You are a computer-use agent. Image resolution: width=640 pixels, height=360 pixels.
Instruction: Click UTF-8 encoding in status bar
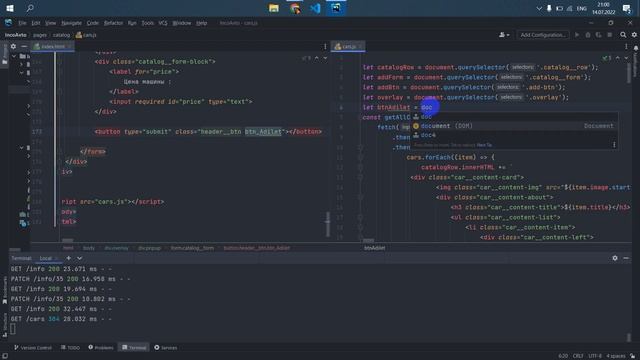pyautogui.click(x=595, y=356)
